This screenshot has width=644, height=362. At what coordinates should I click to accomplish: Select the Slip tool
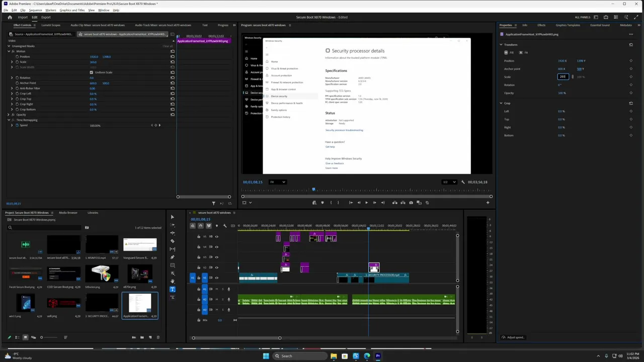pyautogui.click(x=172, y=249)
